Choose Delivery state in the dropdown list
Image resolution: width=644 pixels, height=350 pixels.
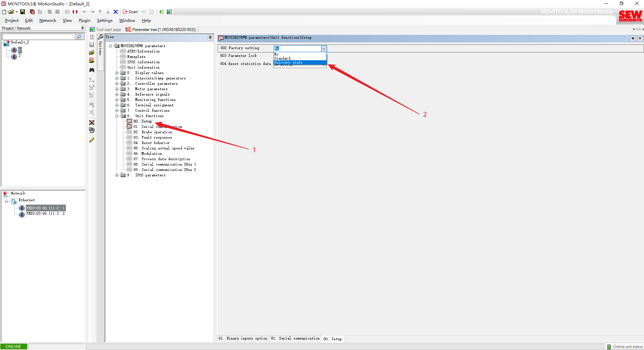tap(288, 63)
